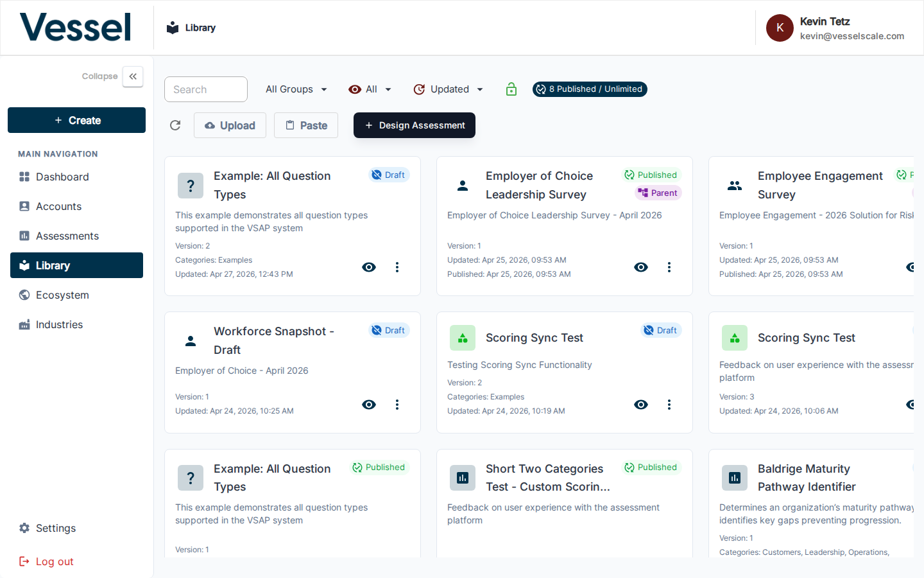Click the Parent badge on the Employer of Choice card
Screen dimensions: 924x578
point(658,193)
